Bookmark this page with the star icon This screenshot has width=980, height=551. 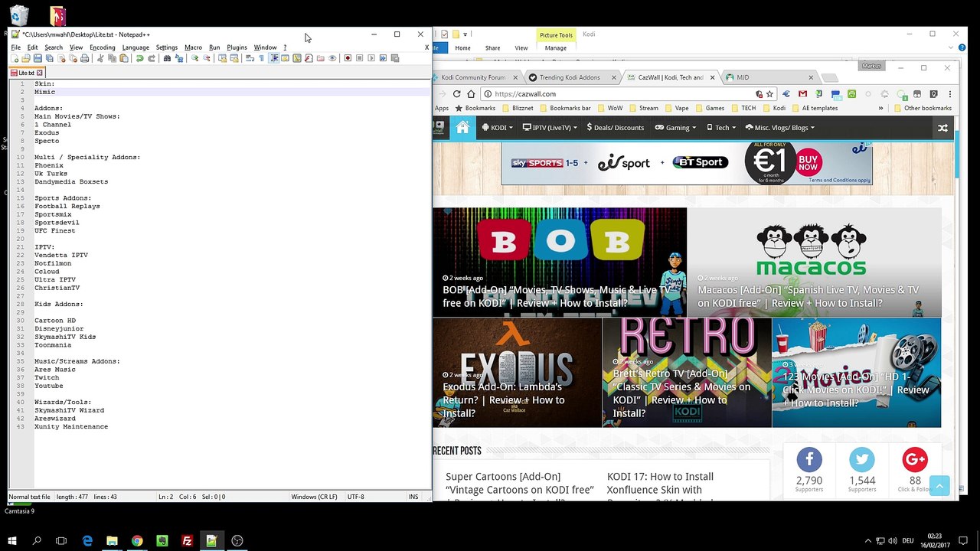click(770, 94)
